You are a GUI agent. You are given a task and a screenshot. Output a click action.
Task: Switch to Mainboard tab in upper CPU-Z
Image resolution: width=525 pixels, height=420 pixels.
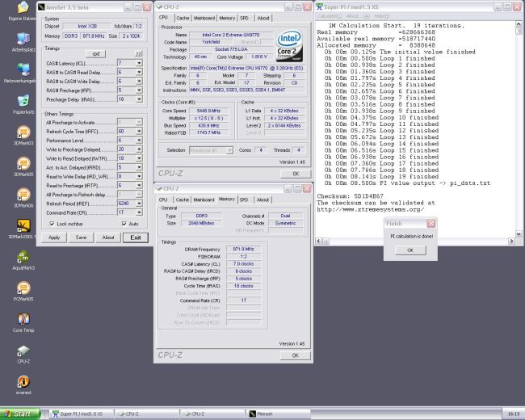point(204,18)
